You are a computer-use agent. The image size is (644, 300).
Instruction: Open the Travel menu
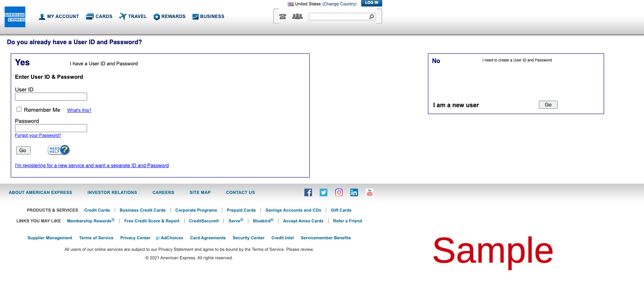click(133, 17)
